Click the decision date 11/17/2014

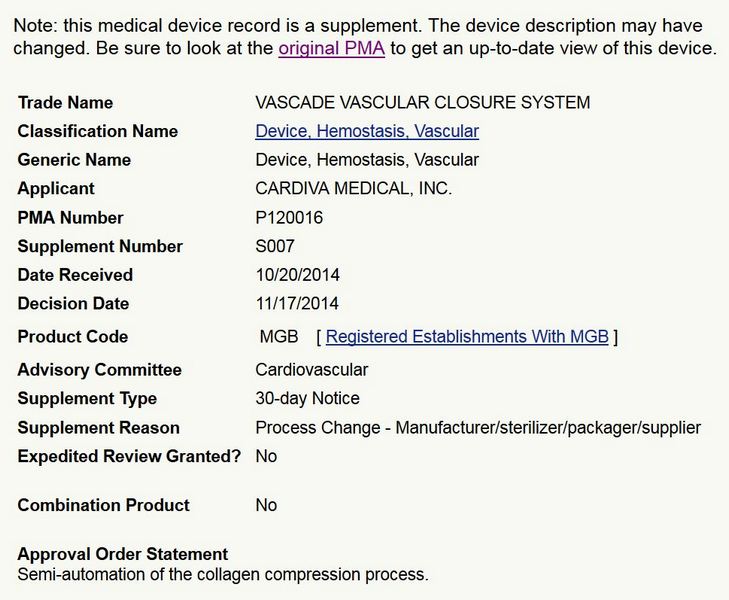tap(297, 304)
